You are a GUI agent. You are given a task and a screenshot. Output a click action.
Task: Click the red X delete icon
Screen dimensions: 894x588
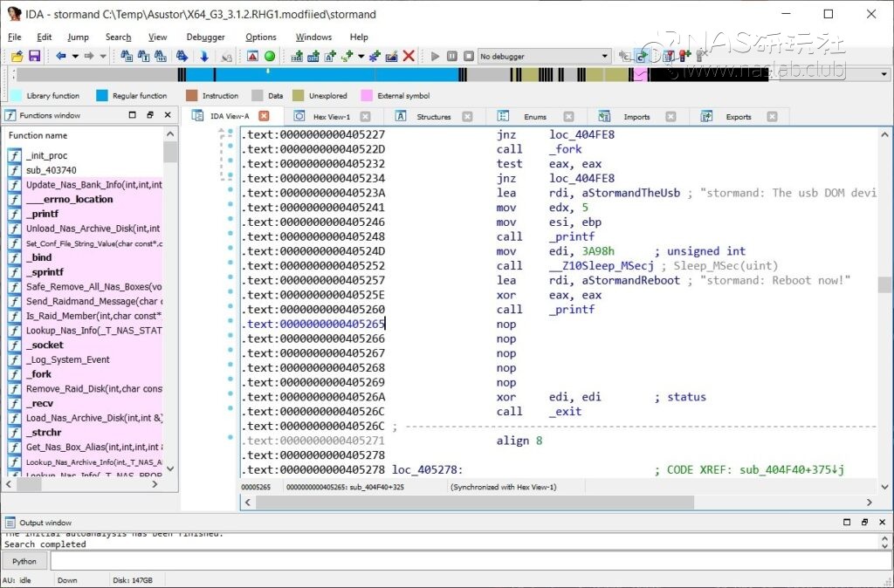409,56
